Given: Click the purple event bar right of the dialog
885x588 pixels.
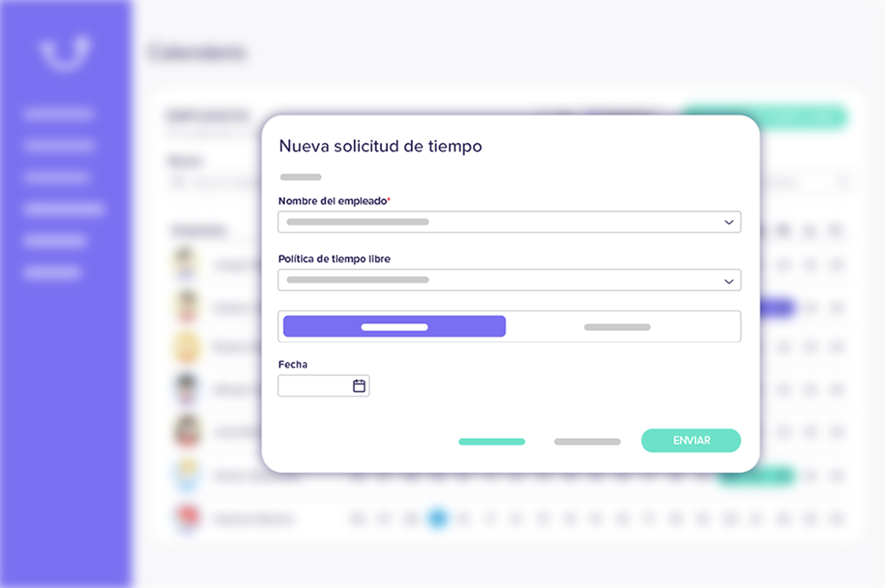Looking at the screenshot, I should click(777, 307).
